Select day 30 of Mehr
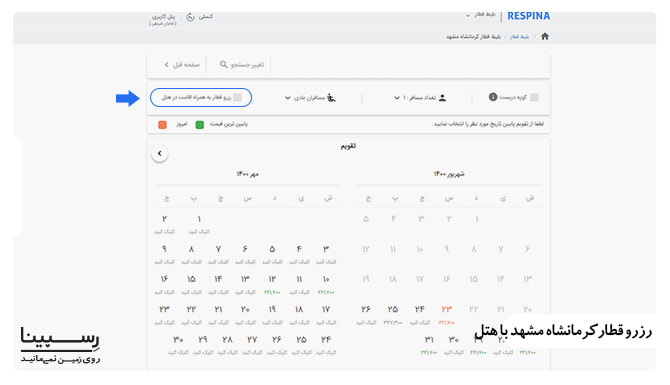Viewport: 670px width, 385px height. pos(178,344)
